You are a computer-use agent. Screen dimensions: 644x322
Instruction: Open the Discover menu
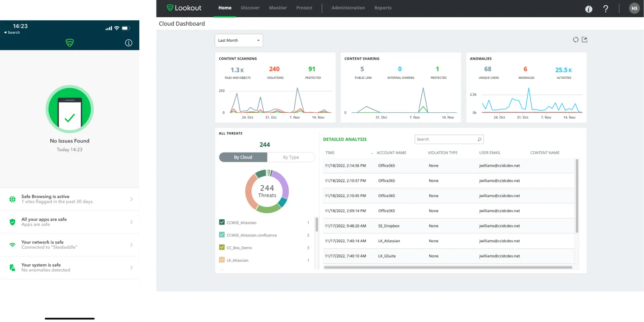(x=250, y=8)
